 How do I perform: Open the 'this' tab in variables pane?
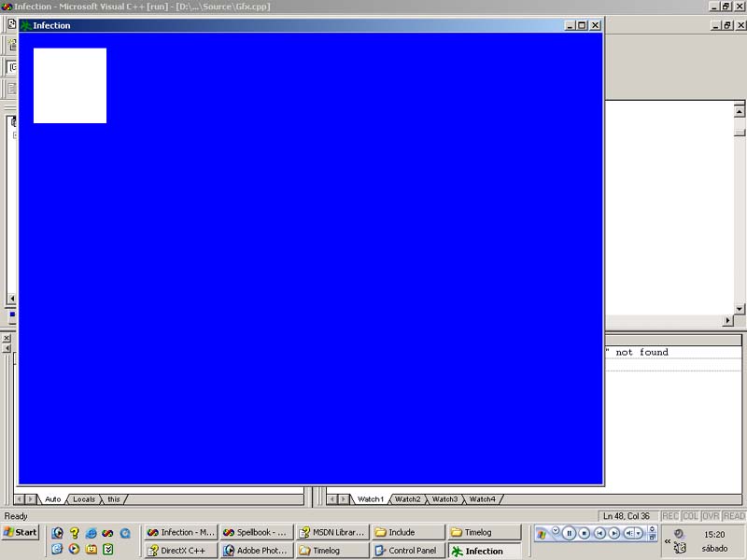(113, 499)
